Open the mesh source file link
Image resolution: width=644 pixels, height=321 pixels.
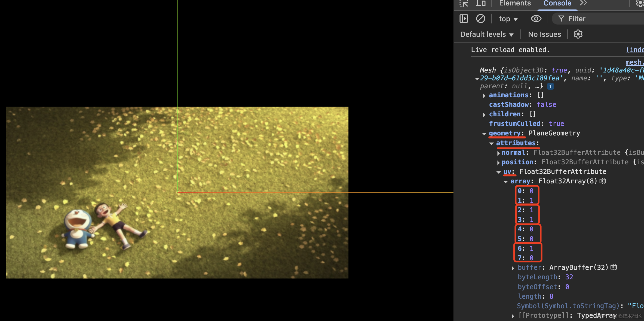[635, 62]
